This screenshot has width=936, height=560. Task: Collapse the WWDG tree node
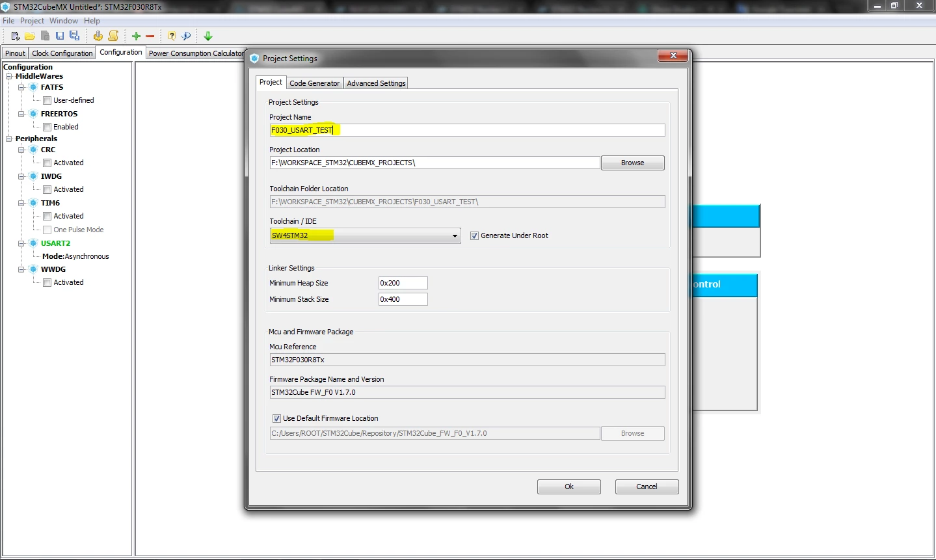click(x=21, y=269)
